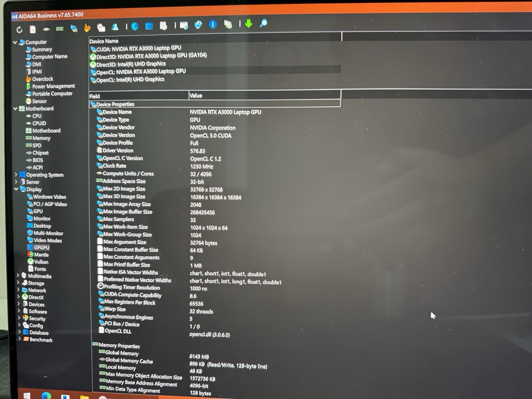The image size is (532, 399).
Task: Click the user profile toolbar icon
Action: click(115, 27)
